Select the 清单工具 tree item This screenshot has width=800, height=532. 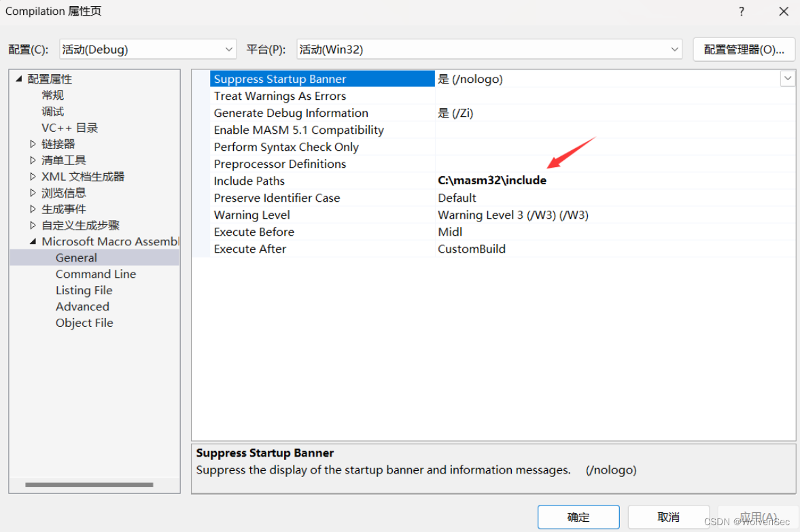(64, 160)
